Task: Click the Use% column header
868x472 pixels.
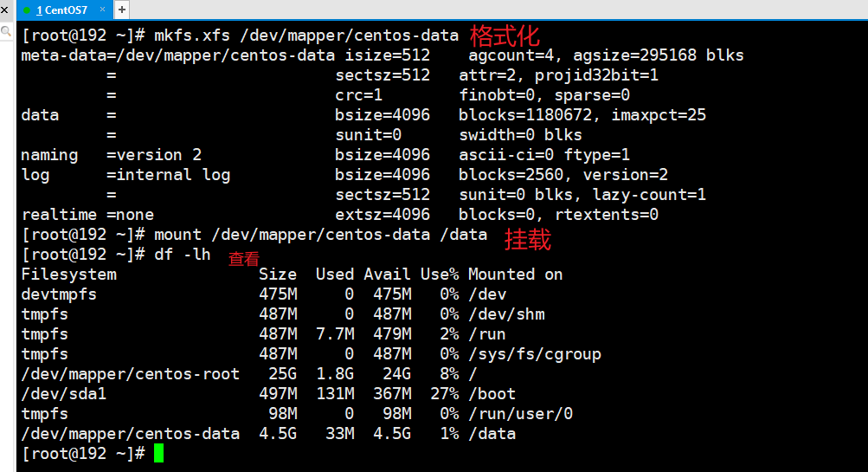Action: tap(440, 275)
